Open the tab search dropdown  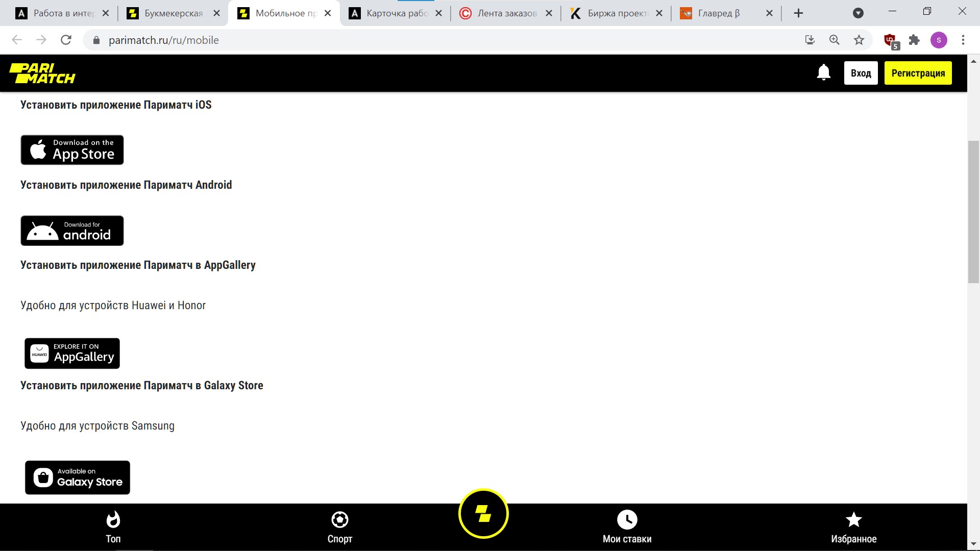click(858, 13)
